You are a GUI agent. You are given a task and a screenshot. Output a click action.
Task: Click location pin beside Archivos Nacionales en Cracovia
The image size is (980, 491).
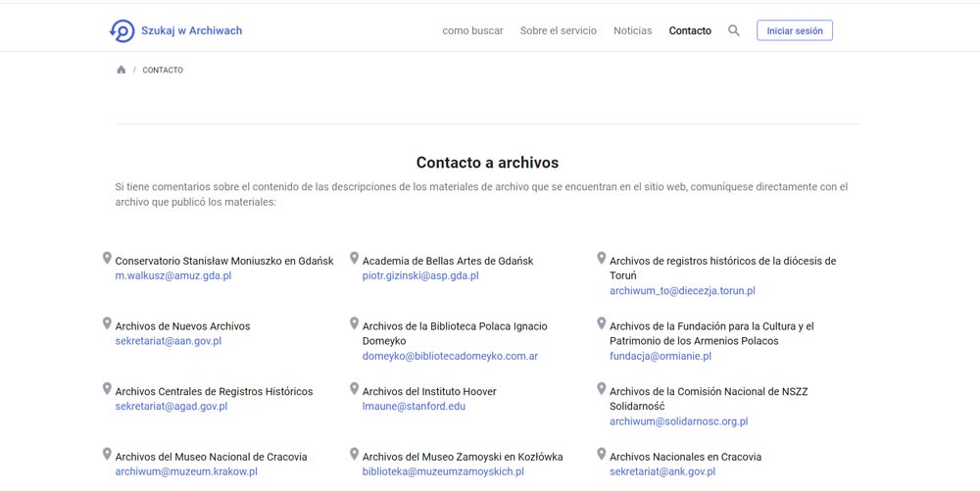602,454
